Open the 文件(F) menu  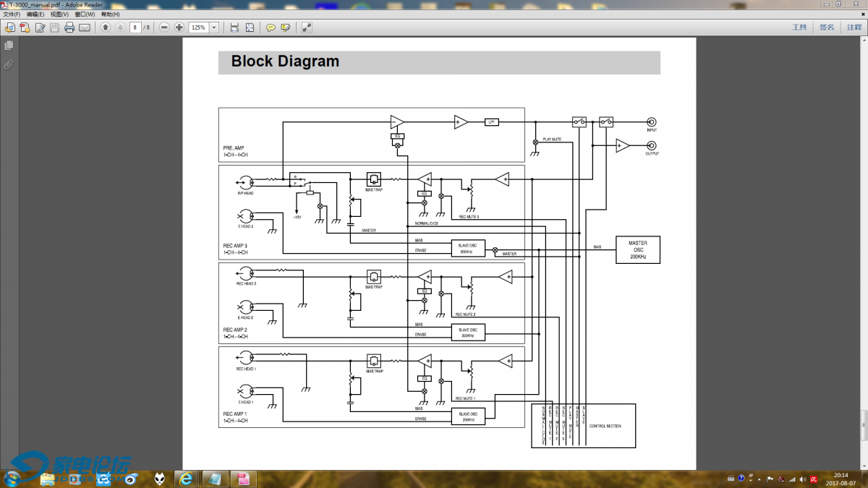point(12,14)
